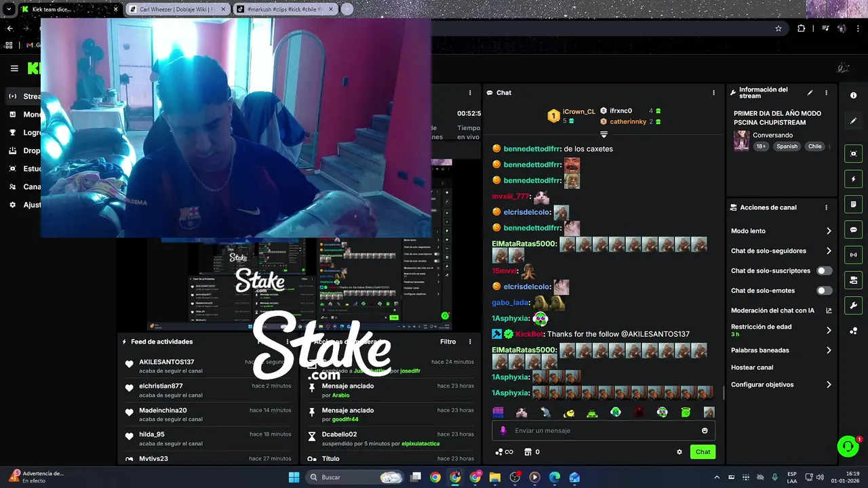Click the green support headset button
The image size is (868, 488).
coord(848,446)
